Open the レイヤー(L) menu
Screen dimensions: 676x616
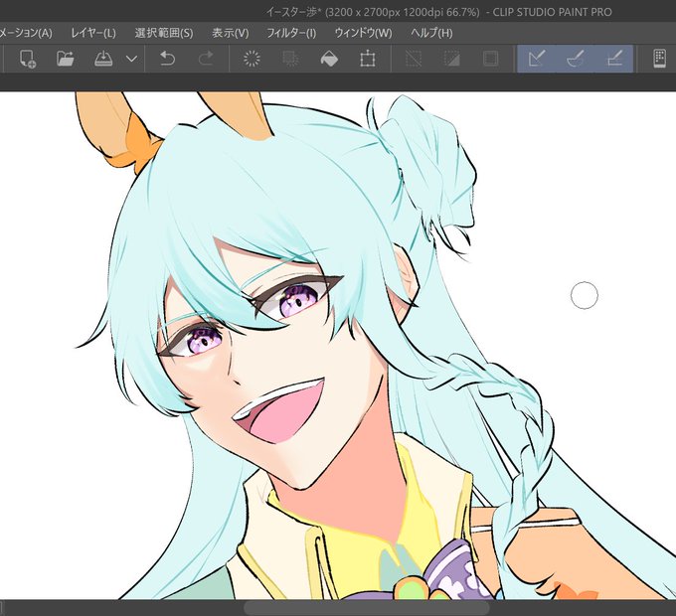tap(93, 33)
